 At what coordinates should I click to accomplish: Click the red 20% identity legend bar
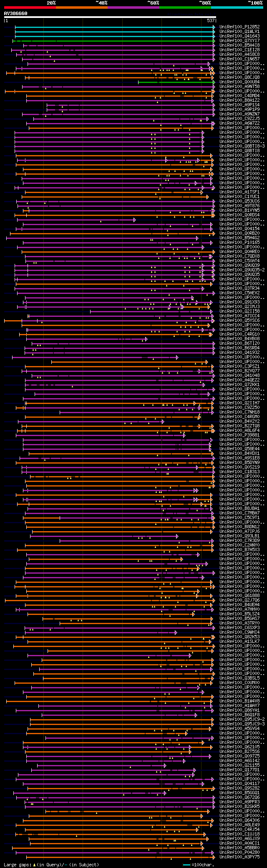(30, 8)
